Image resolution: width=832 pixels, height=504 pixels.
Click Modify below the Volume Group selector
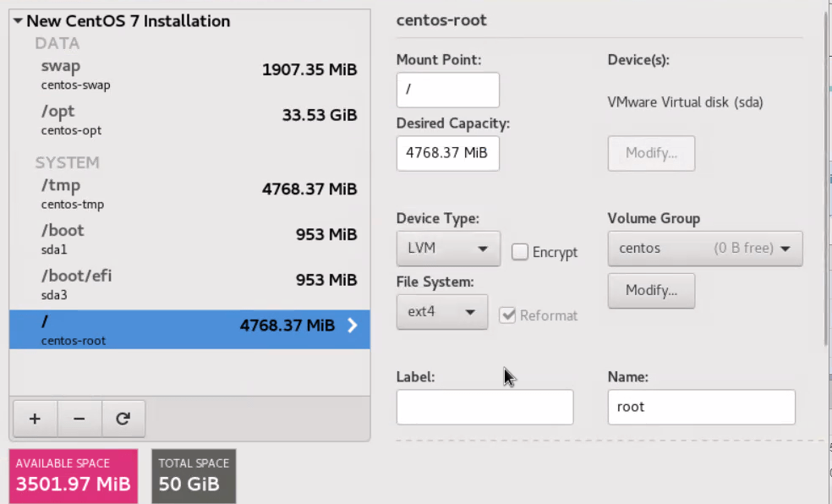[x=651, y=290]
